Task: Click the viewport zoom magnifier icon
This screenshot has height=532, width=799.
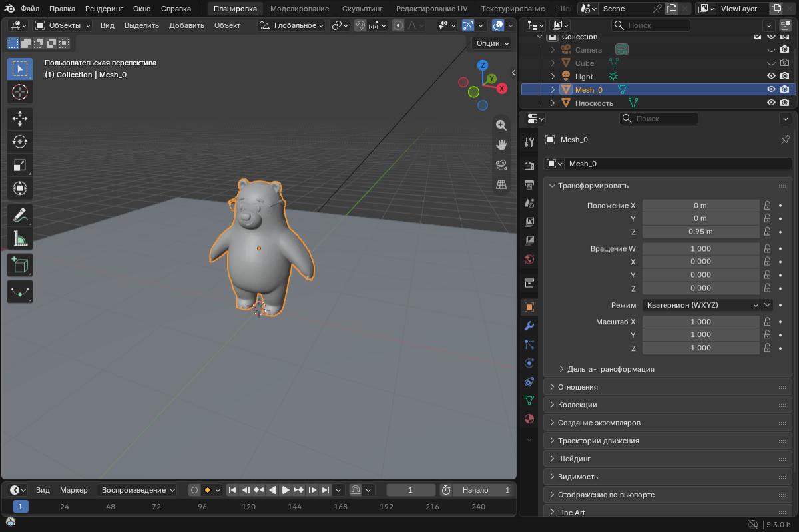Action: pos(501,125)
